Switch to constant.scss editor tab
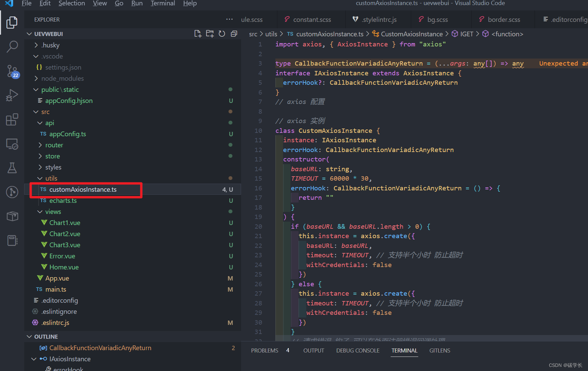 coord(311,20)
